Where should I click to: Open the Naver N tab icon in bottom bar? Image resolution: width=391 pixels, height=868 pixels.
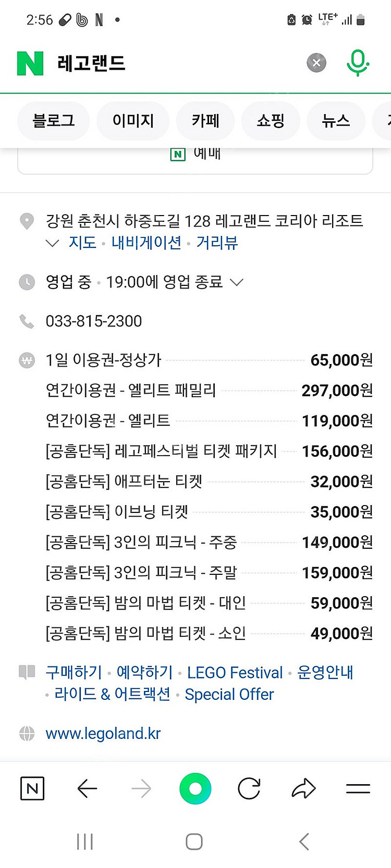(32, 789)
